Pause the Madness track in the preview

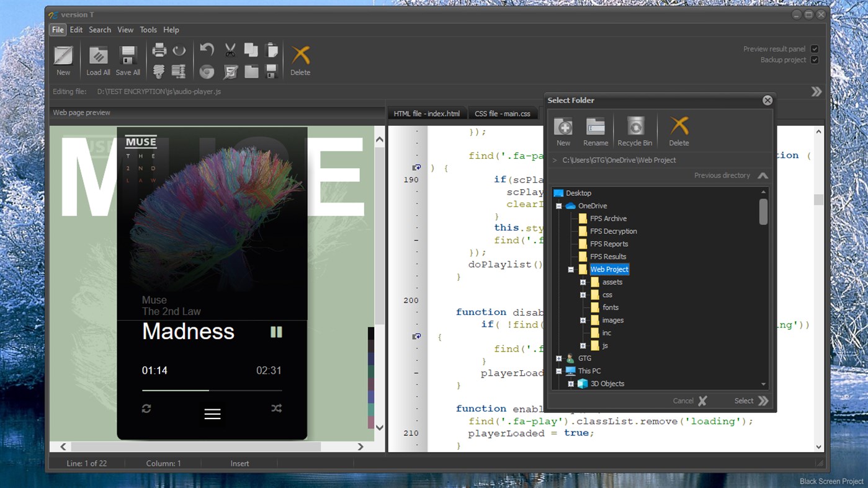point(276,332)
